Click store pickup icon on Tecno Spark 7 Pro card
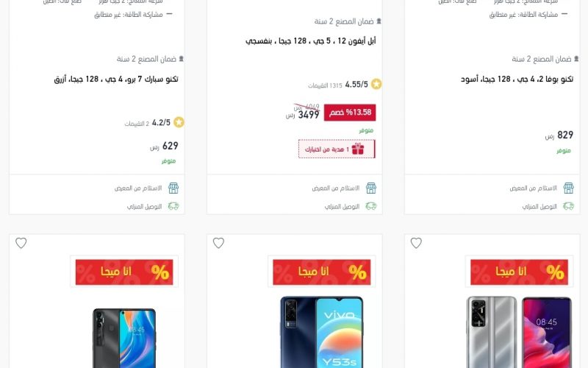 (x=173, y=188)
